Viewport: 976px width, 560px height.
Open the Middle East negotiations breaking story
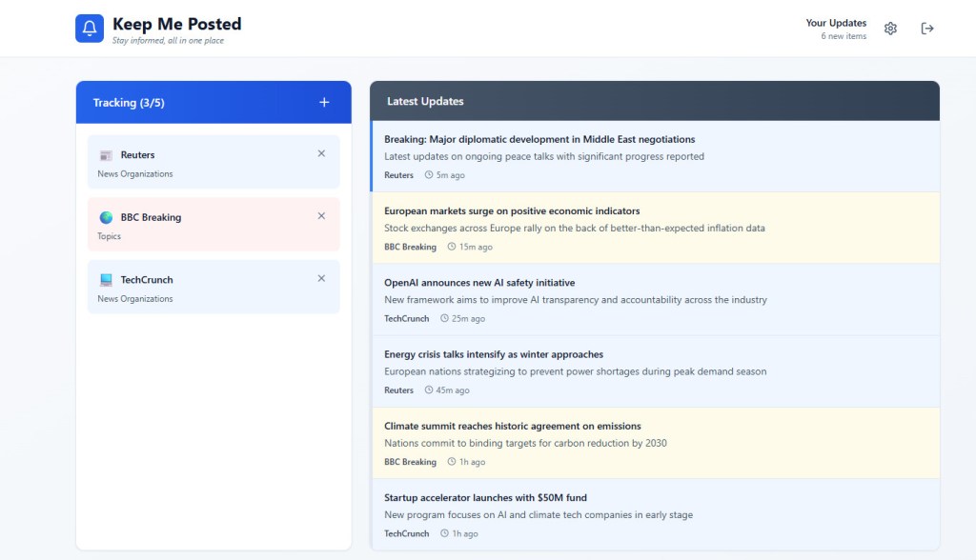(x=539, y=139)
